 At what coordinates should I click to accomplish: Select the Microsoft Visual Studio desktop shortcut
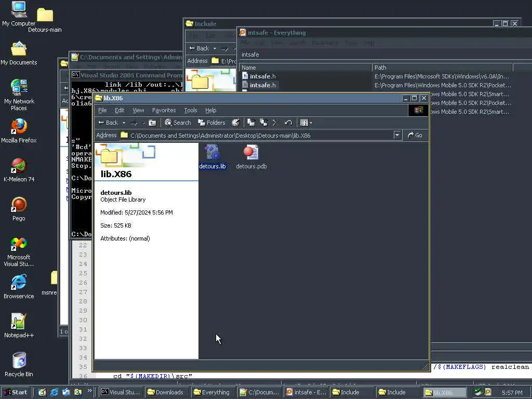(x=19, y=252)
